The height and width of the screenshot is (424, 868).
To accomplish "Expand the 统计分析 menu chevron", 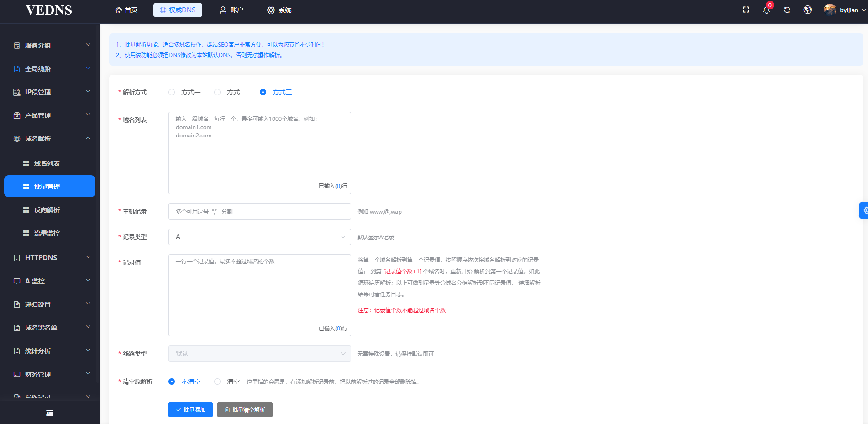I will (88, 350).
